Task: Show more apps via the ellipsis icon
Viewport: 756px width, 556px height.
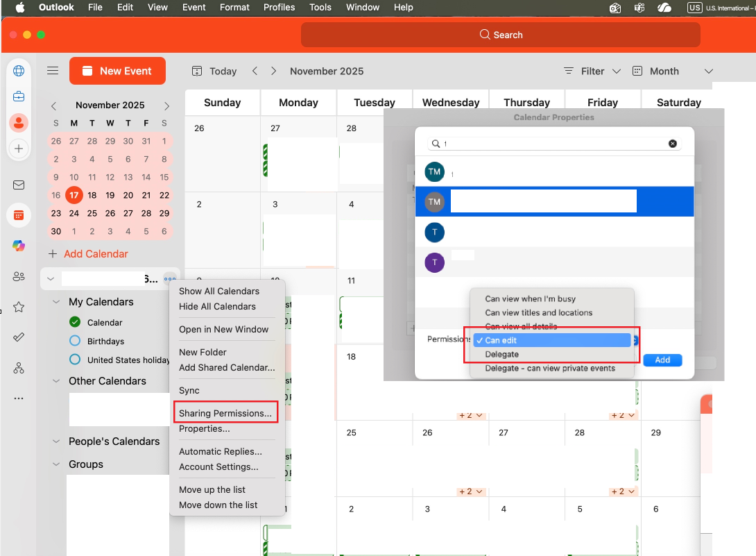Action: tap(19, 398)
